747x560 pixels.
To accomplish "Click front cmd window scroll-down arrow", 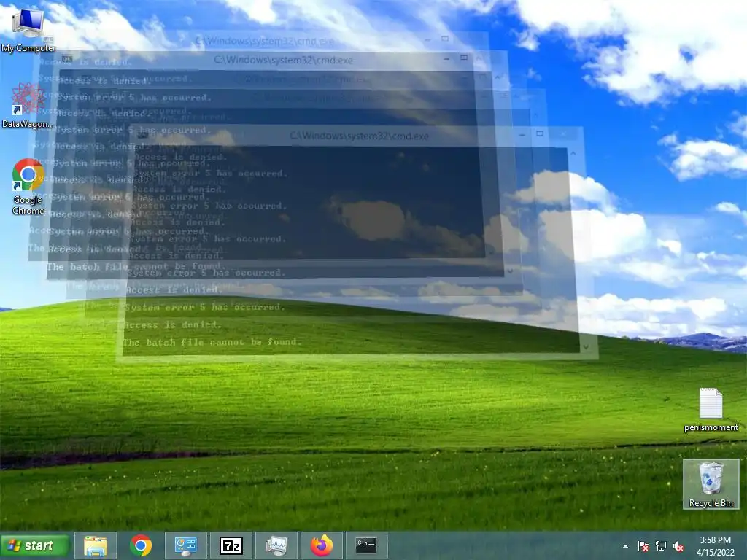I will coord(586,347).
